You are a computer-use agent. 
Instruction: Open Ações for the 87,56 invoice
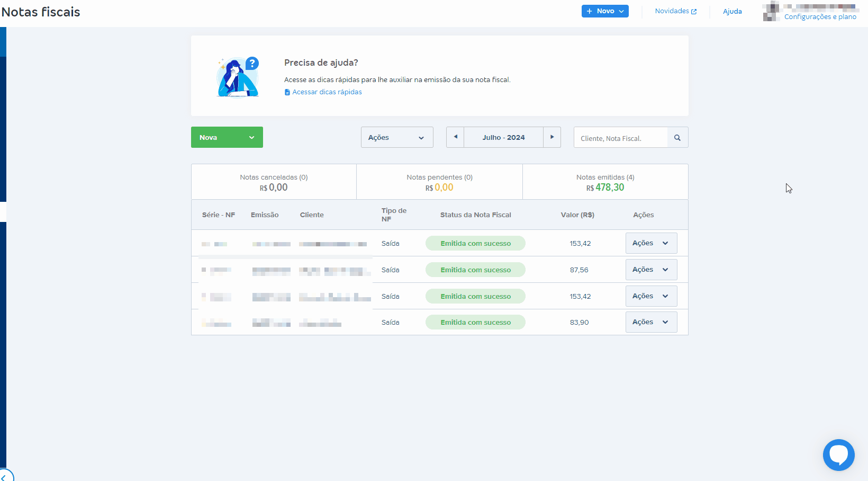[x=650, y=270]
